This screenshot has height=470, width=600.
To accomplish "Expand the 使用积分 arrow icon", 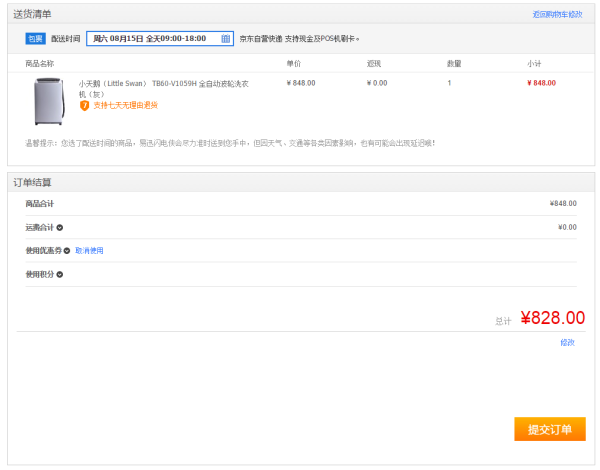I will pyautogui.click(x=60, y=275).
